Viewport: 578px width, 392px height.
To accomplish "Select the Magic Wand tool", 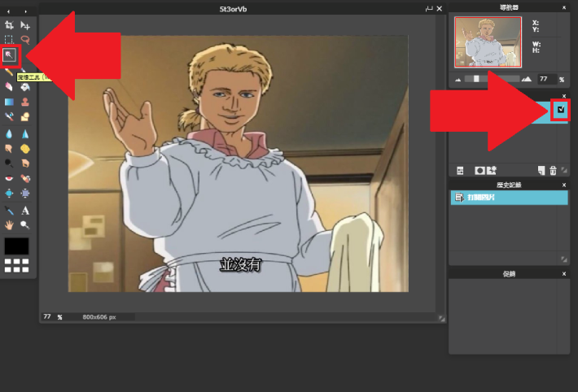I will pos(9,55).
